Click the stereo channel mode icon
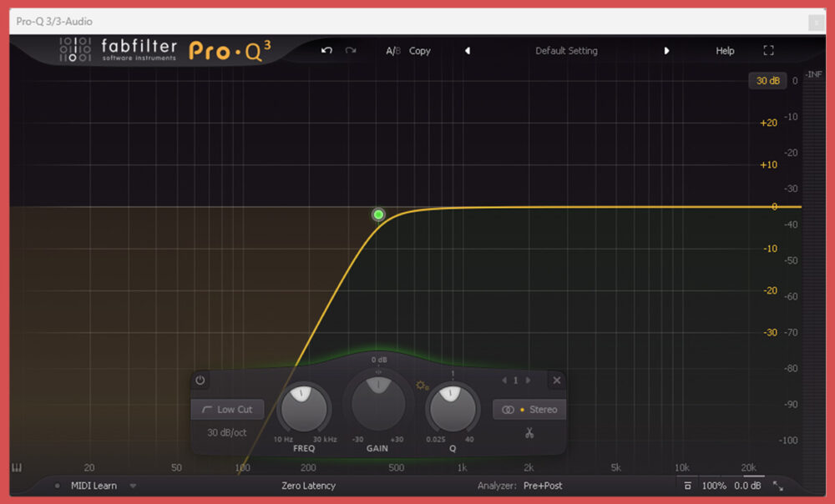 (x=509, y=410)
